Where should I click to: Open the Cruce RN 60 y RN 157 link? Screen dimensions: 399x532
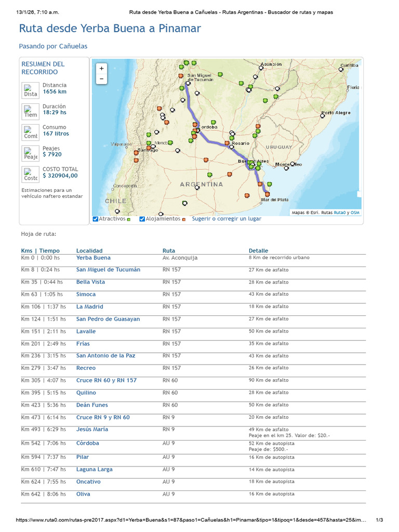[x=106, y=380]
